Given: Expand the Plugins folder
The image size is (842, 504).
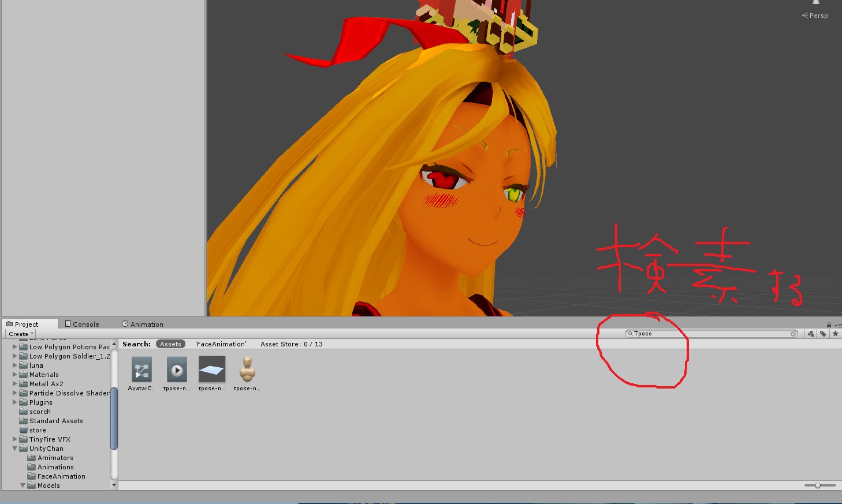Looking at the screenshot, I should pos(15,402).
